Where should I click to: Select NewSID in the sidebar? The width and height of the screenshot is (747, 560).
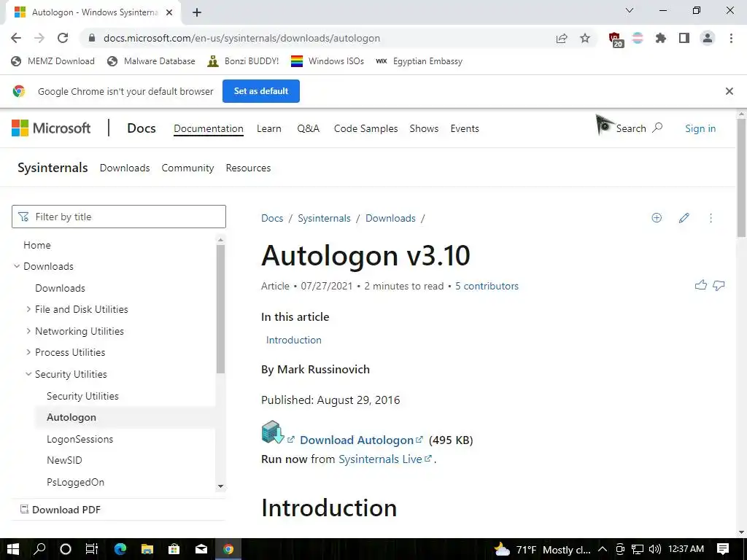(64, 460)
